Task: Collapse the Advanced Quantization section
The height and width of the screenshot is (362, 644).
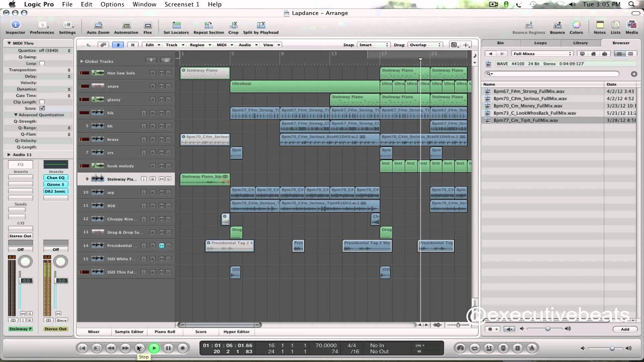Action: click(x=16, y=115)
